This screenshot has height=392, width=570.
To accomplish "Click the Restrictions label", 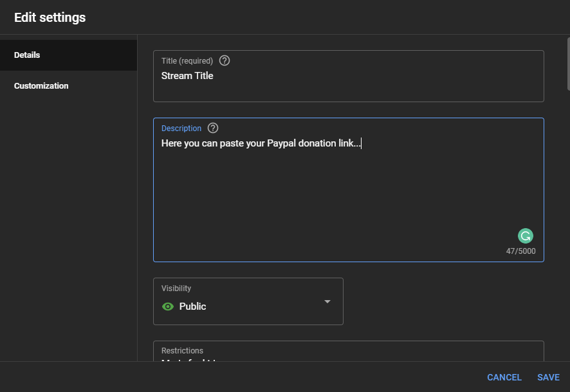I will point(182,350).
